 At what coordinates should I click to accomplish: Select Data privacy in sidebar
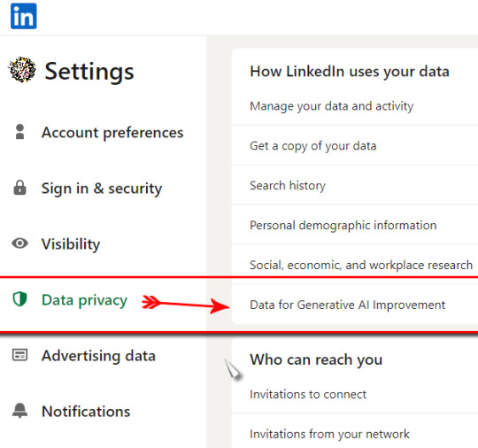[84, 300]
